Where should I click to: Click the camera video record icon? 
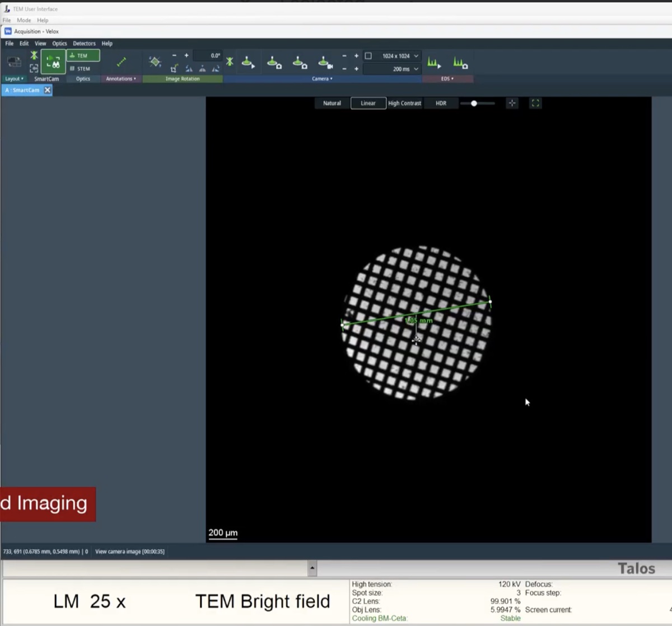click(325, 62)
